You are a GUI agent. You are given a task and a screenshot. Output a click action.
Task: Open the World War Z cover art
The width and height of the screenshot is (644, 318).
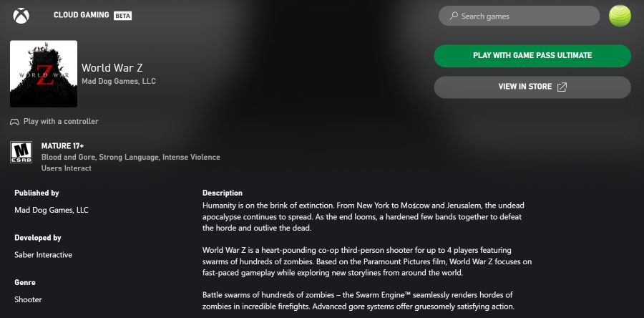[x=44, y=74]
